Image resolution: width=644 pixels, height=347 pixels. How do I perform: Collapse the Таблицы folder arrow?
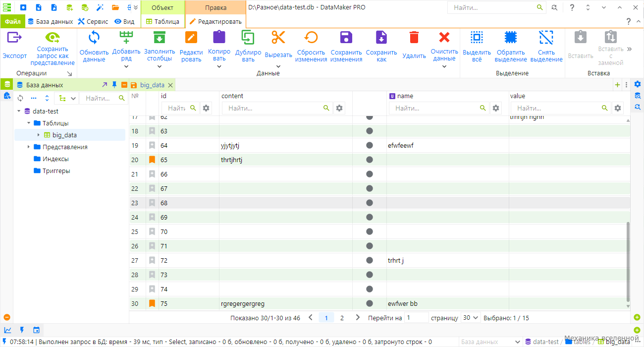pos(29,123)
